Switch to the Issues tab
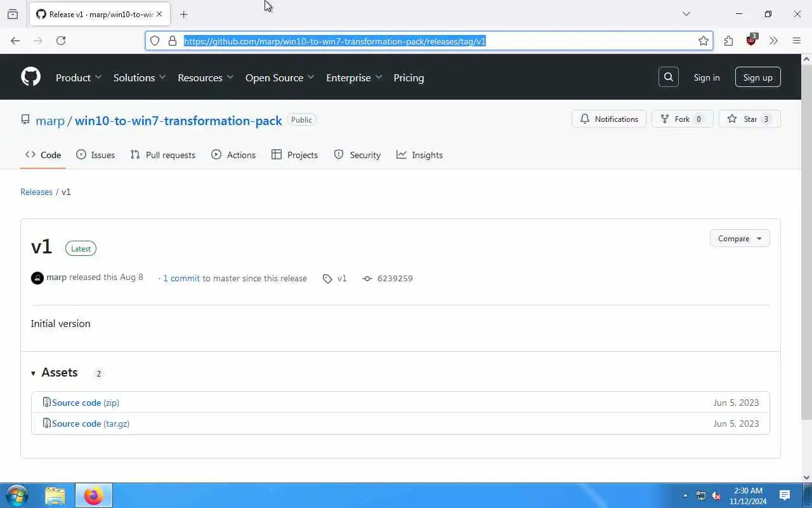 coord(95,155)
